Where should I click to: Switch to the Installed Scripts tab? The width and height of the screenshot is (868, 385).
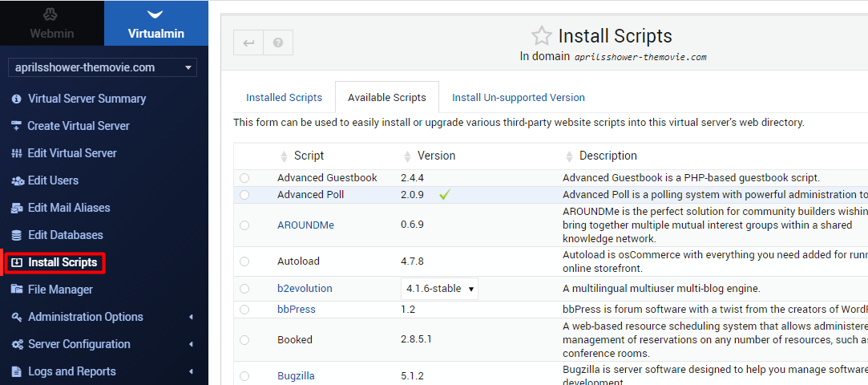[x=284, y=98]
